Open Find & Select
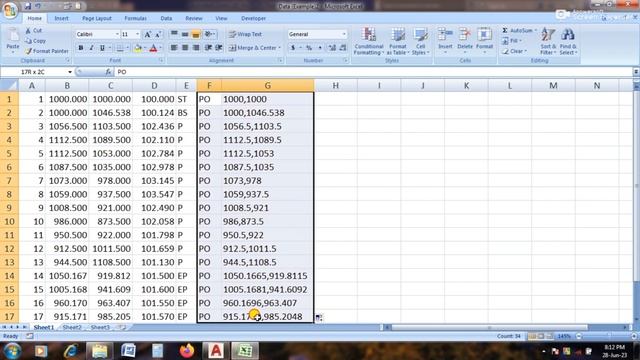The height and width of the screenshot is (360, 640). pos(568,41)
